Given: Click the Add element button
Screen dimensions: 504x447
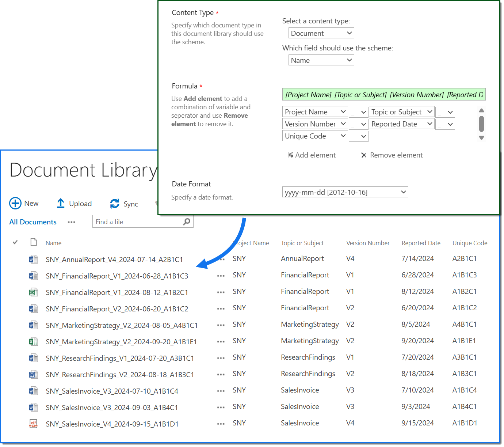Looking at the screenshot, I should tap(312, 155).
